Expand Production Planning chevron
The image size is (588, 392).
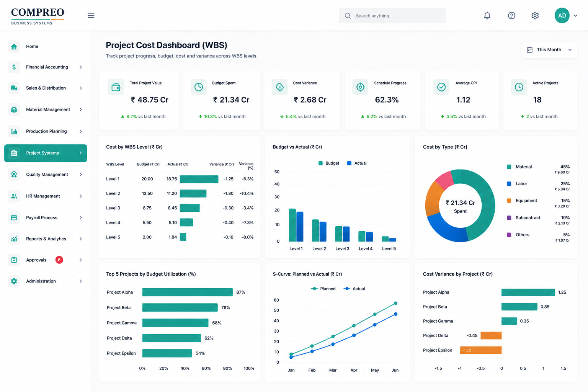tap(81, 131)
